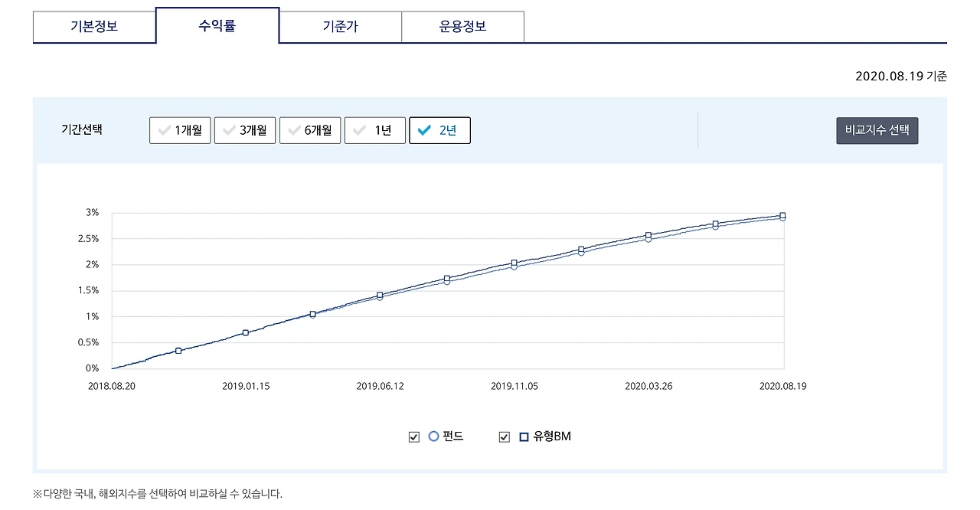Click the 3% y-axis label

92,212
